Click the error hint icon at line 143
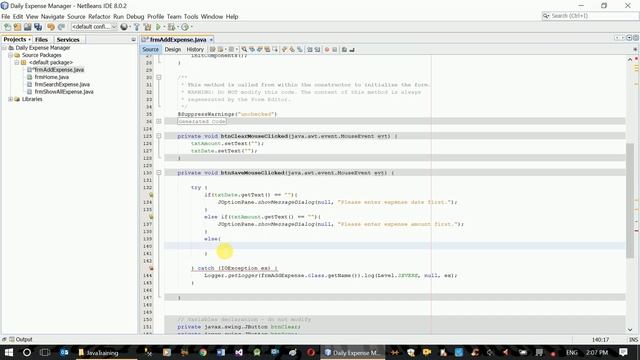Screen dimensions: 640x360 click(x=151, y=268)
